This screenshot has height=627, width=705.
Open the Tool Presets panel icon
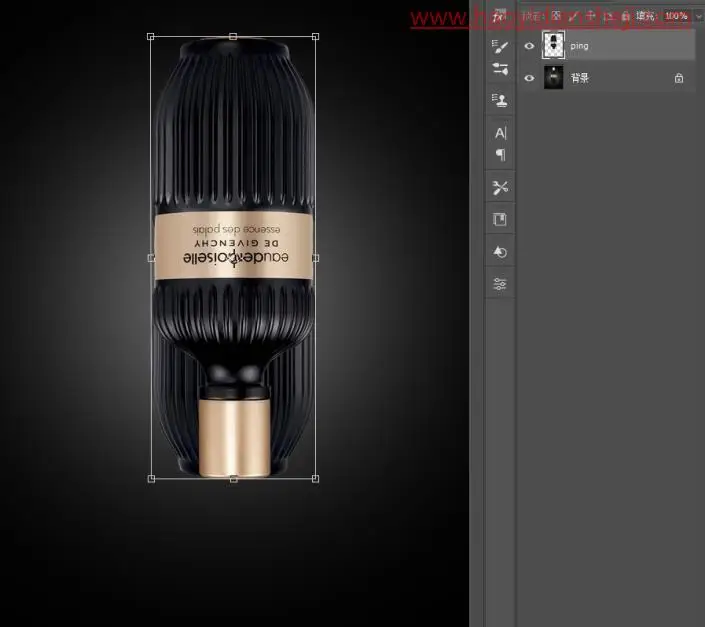(x=500, y=187)
